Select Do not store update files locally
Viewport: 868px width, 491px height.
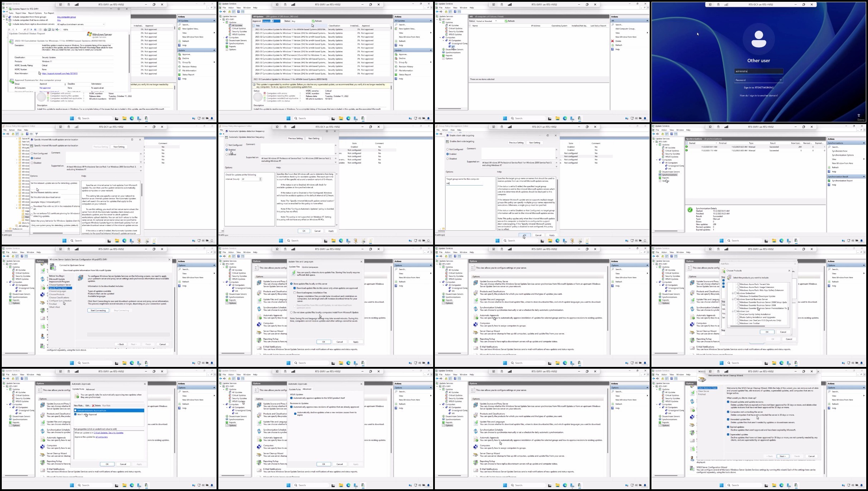[x=291, y=312]
